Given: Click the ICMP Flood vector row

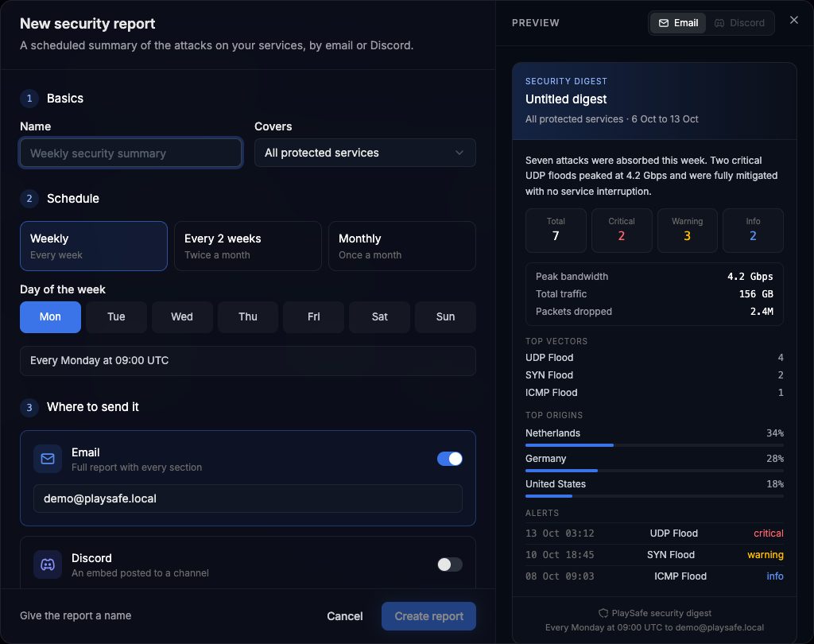Looking at the screenshot, I should (x=654, y=393).
